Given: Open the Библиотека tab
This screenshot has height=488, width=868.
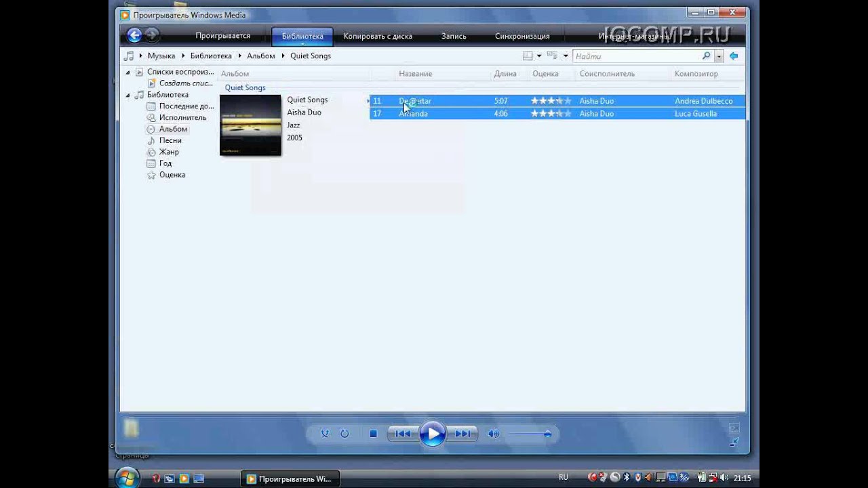Looking at the screenshot, I should click(302, 36).
